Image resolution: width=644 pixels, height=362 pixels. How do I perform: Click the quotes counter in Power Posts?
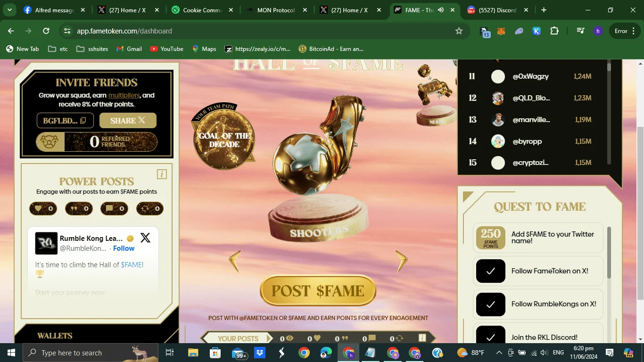coord(79,208)
